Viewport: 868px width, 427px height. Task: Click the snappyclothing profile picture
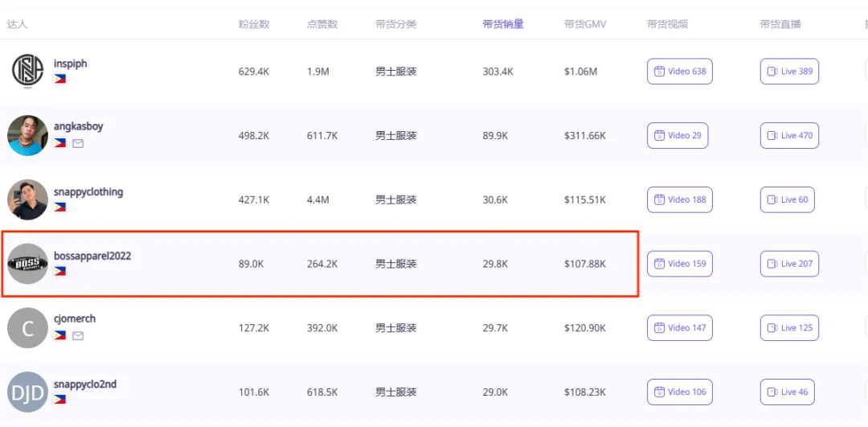(27, 199)
